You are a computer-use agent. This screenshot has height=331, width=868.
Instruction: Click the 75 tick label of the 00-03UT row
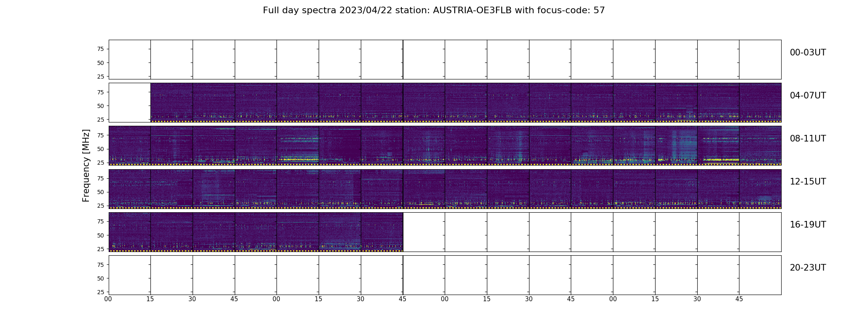100,49
